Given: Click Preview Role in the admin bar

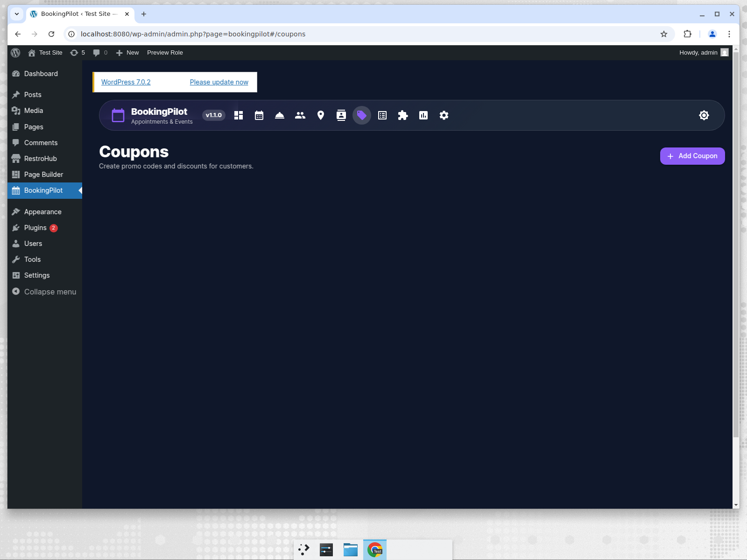Looking at the screenshot, I should tap(165, 53).
